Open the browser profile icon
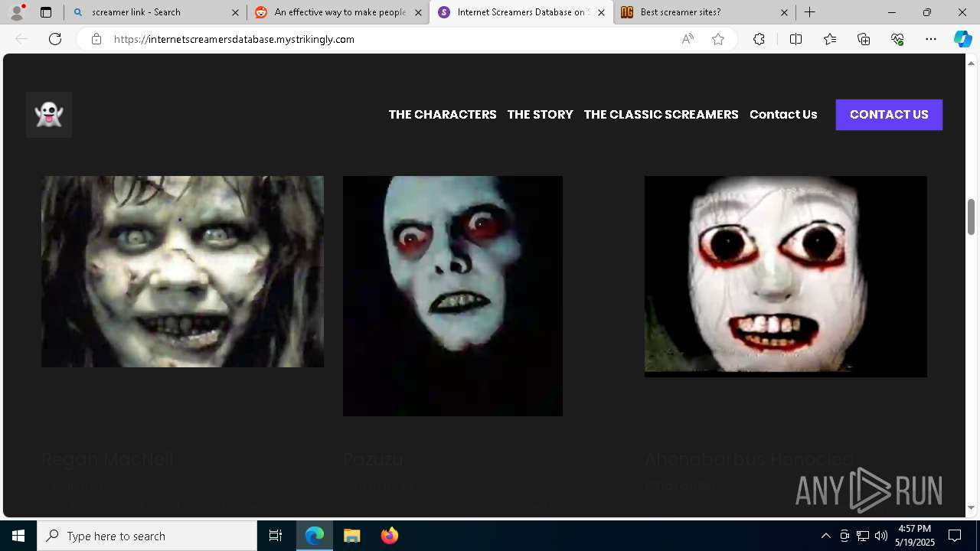980x551 pixels. 17,12
